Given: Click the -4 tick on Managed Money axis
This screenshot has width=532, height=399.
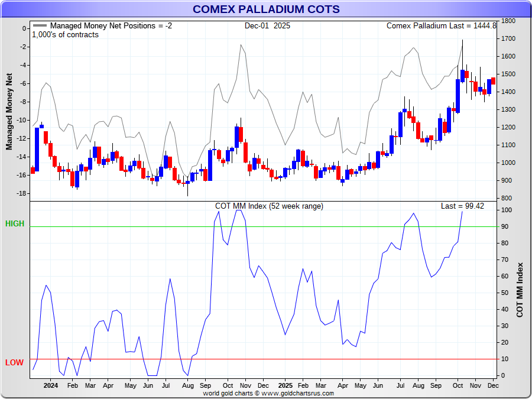Looking at the screenshot, I should [x=22, y=65].
